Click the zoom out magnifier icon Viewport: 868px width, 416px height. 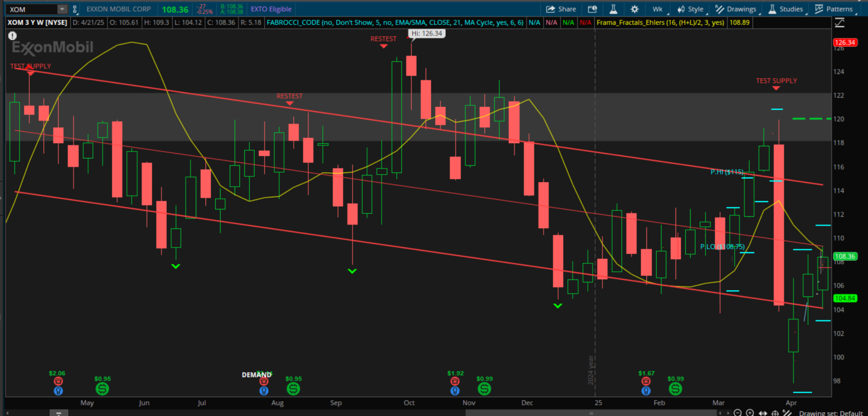(737, 413)
